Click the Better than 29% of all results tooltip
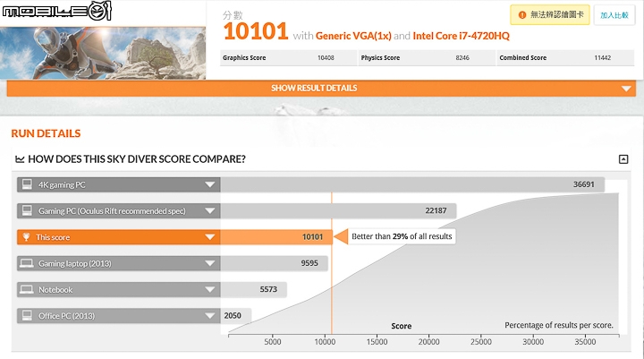 point(402,236)
